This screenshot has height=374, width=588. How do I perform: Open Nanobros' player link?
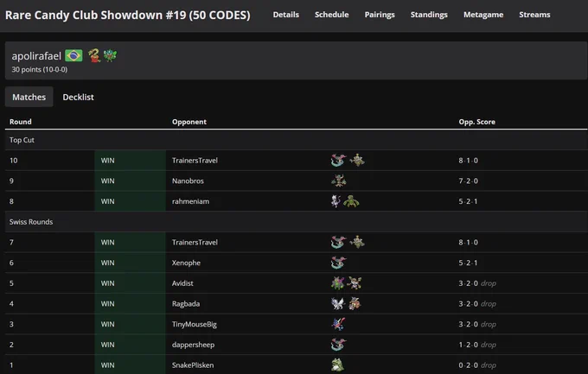188,181
